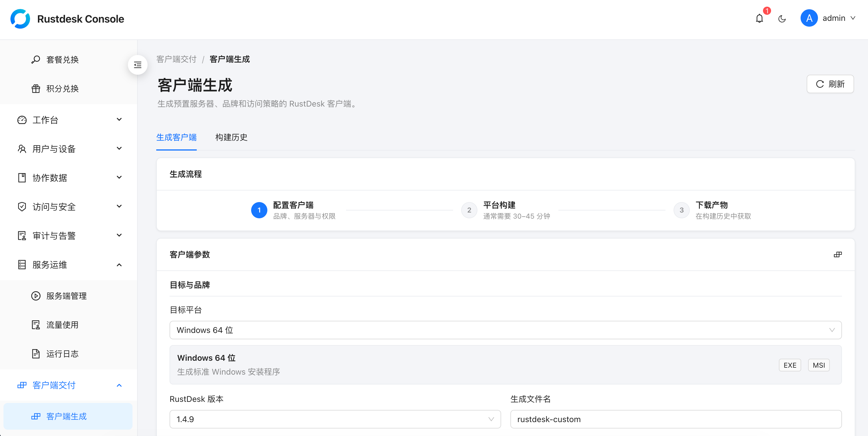Screen dimensions: 868x436
Task: Switch to the 构建历史 tab
Action: click(231, 137)
